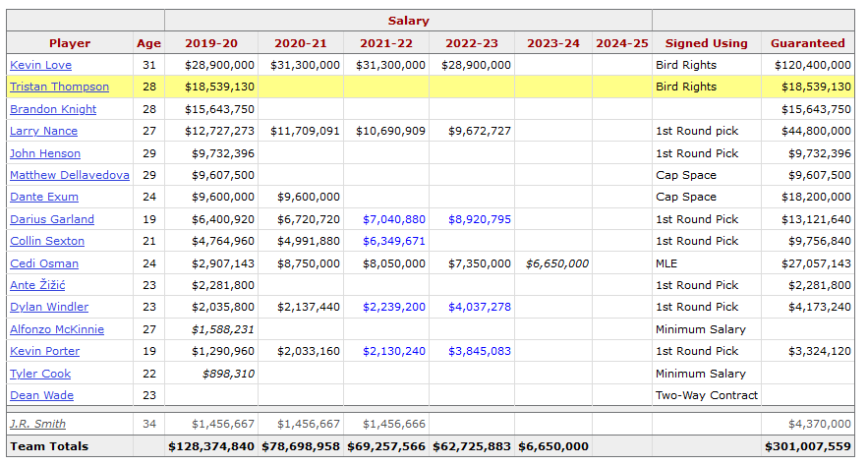
Task: Select Kevin Love's $120,400,000 guaranteed amount
Action: pyautogui.click(x=813, y=65)
